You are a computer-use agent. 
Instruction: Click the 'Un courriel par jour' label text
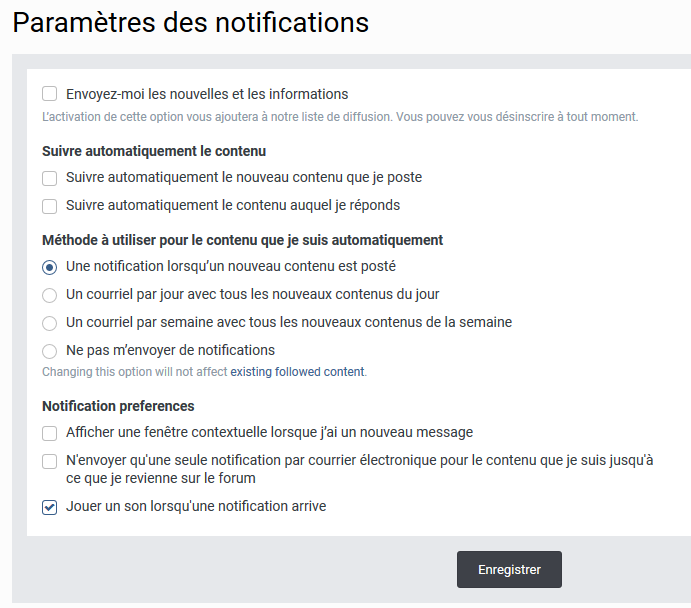[252, 295]
